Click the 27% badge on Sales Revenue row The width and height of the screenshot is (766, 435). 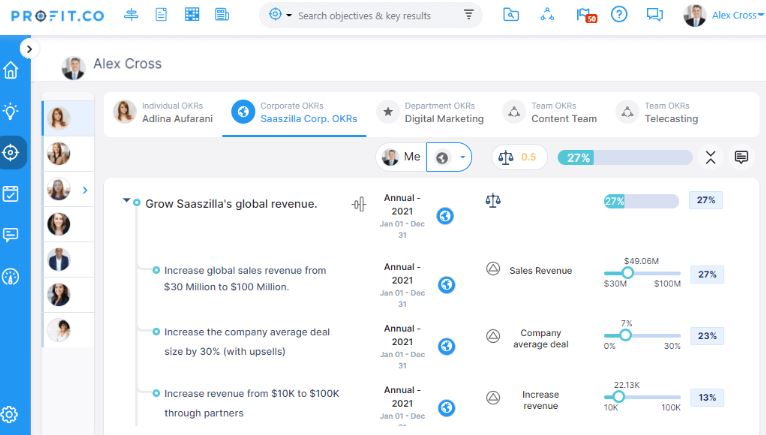(x=707, y=274)
